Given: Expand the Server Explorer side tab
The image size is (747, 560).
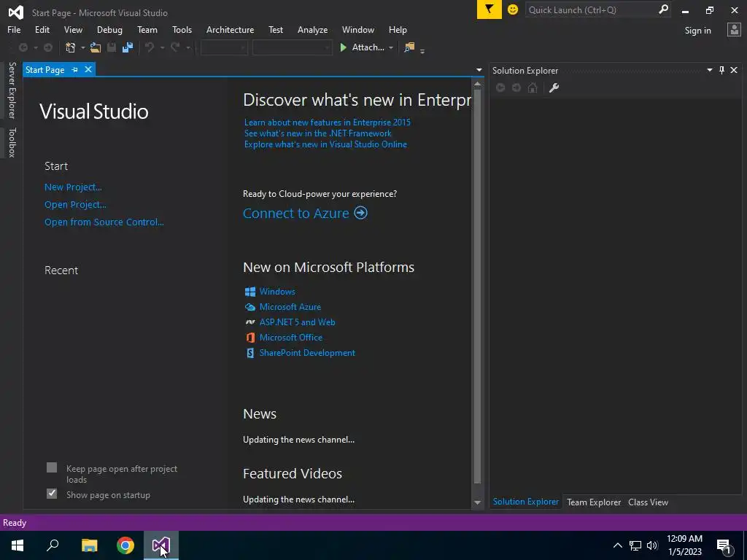Looking at the screenshot, I should pyautogui.click(x=12, y=90).
